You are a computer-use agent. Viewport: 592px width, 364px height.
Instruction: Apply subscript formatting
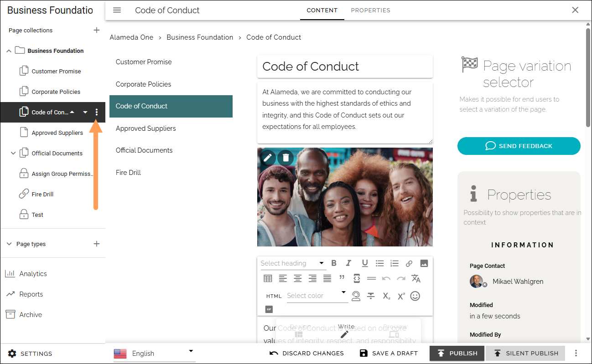pyautogui.click(x=386, y=296)
